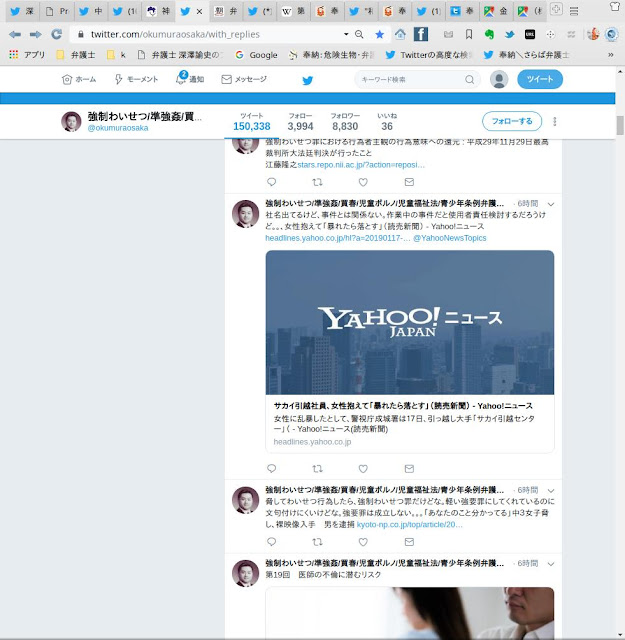The height and width of the screenshot is (640, 625).
Task: Open the browser hamburger menu icon
Action: [574, 11]
